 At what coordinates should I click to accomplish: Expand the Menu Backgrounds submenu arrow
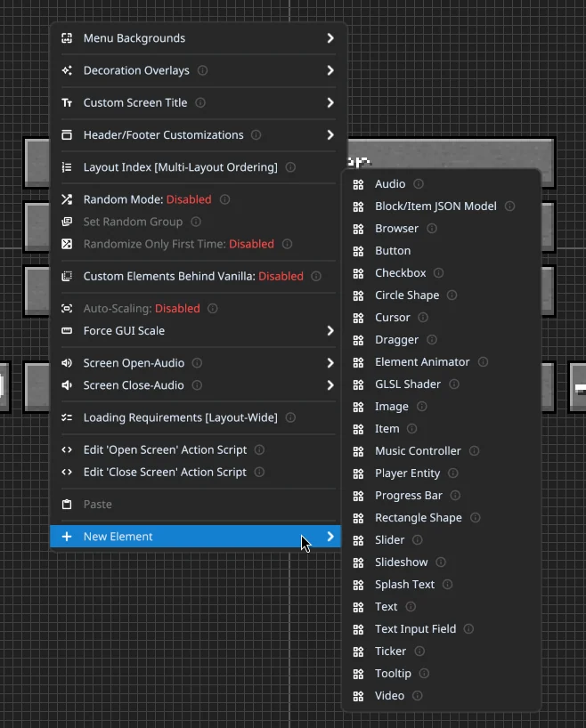(330, 38)
